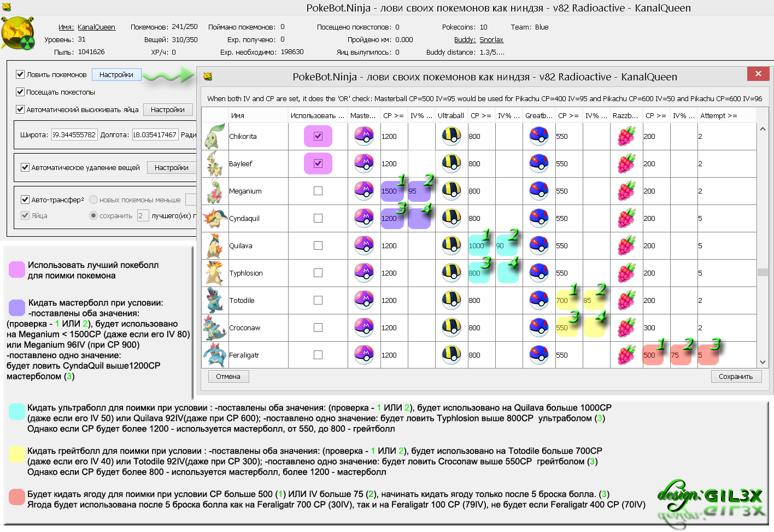Click the settings dialog title bar icon

pos(208,77)
